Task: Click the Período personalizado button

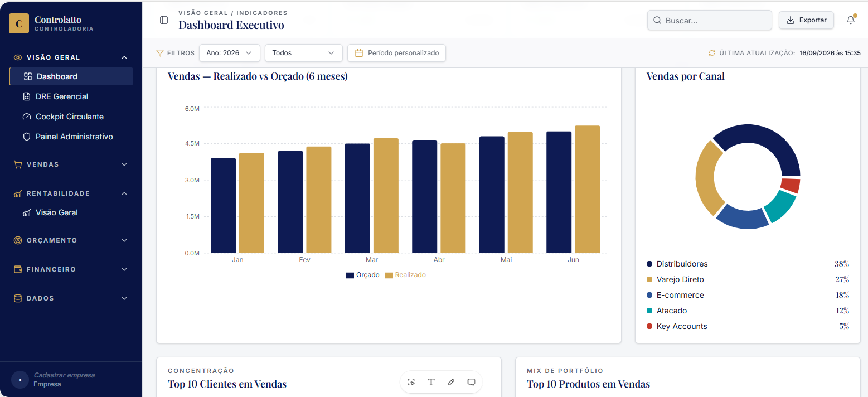Action: [x=396, y=53]
